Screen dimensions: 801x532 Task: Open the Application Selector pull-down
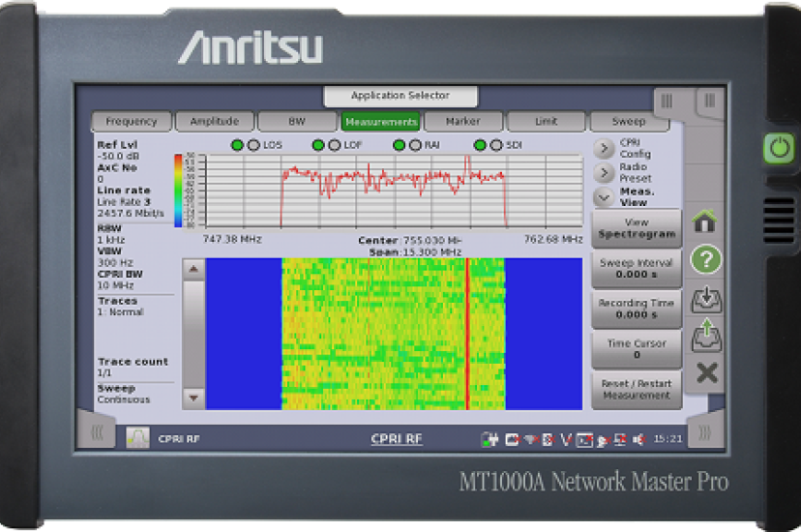coord(400,96)
